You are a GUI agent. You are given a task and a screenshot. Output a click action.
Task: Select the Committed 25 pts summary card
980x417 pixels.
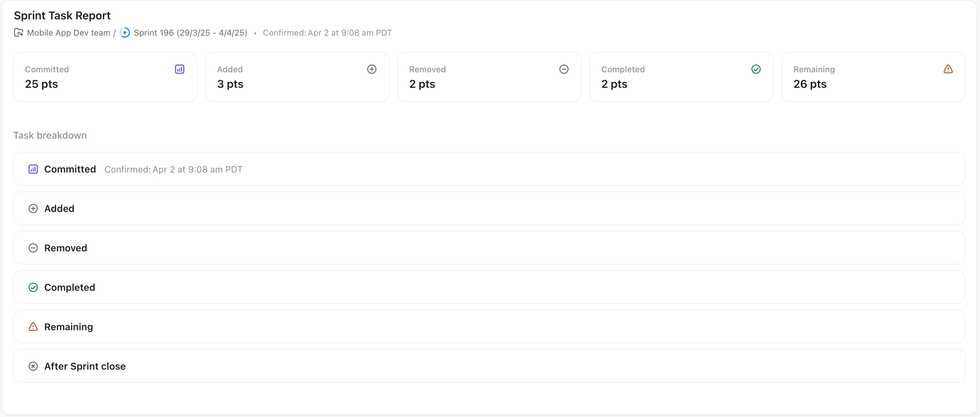pos(105,77)
